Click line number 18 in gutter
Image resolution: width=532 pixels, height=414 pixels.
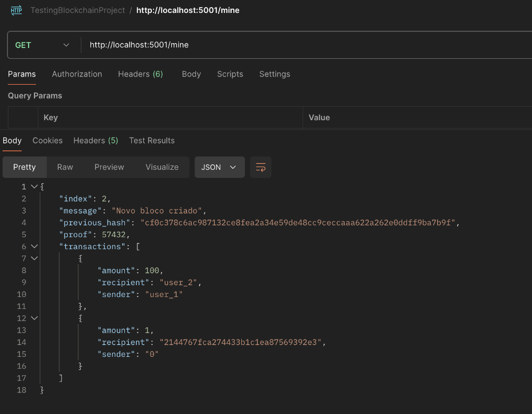(x=22, y=390)
